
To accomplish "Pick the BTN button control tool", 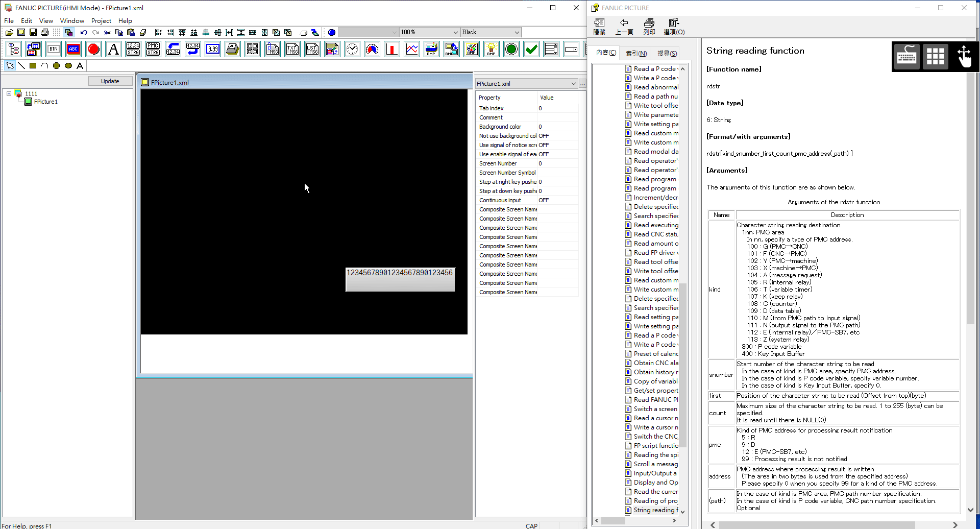I will coord(54,49).
